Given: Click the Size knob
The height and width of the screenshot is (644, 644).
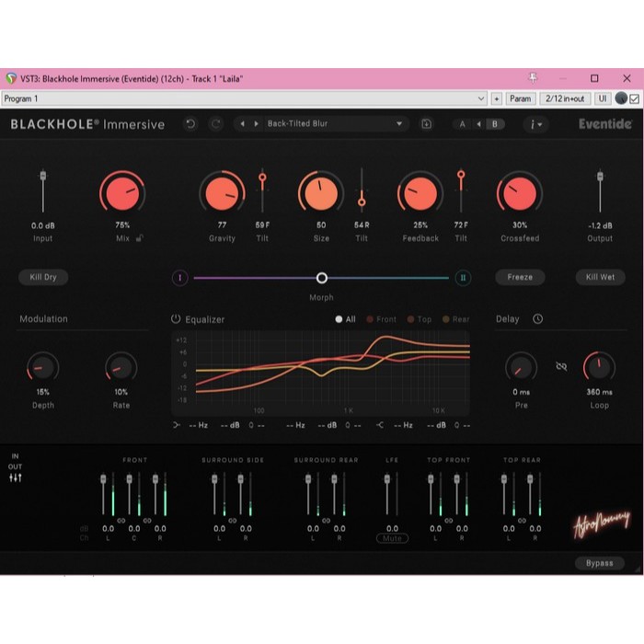Looking at the screenshot, I should coord(321,193).
